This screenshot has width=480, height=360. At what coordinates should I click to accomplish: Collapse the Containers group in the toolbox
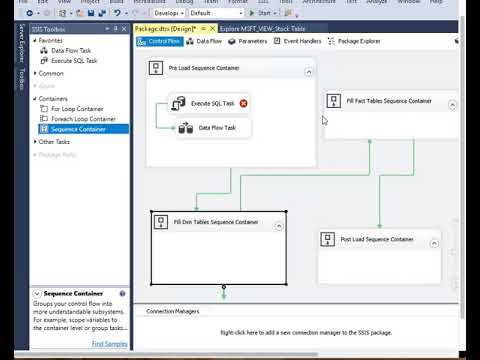coord(35,99)
